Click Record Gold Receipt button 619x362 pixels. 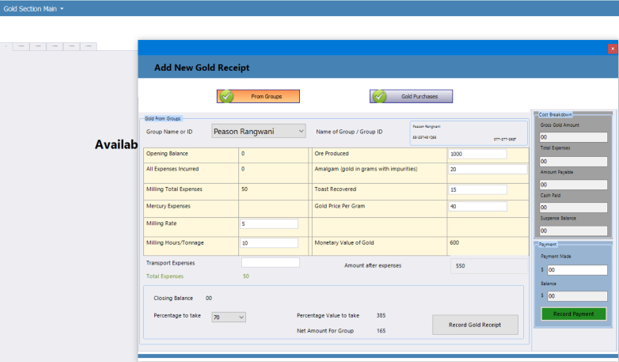[x=475, y=324]
